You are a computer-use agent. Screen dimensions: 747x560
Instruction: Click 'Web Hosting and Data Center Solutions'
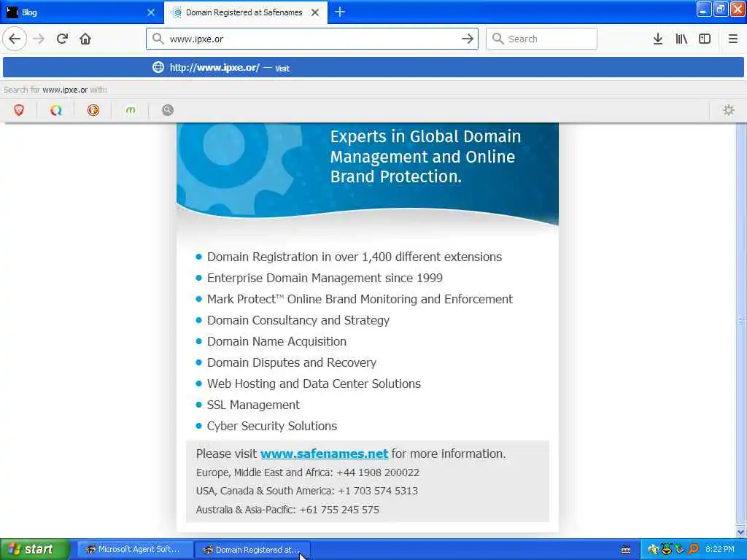tap(314, 384)
